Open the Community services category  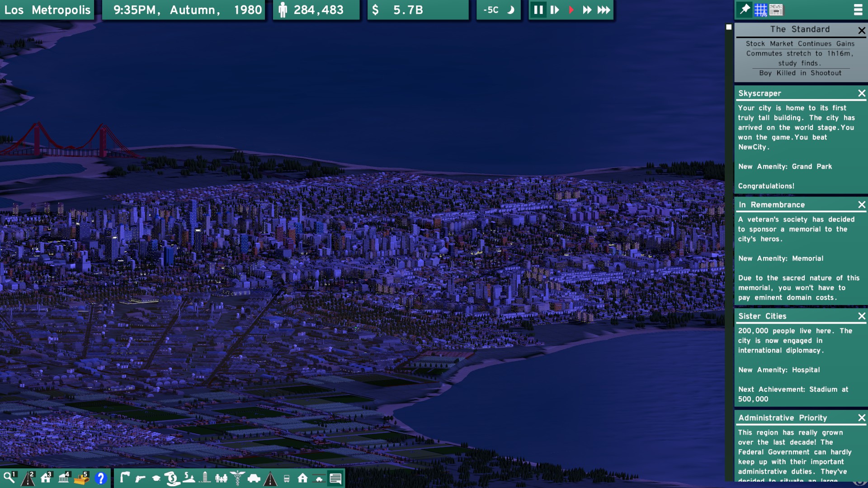221,478
